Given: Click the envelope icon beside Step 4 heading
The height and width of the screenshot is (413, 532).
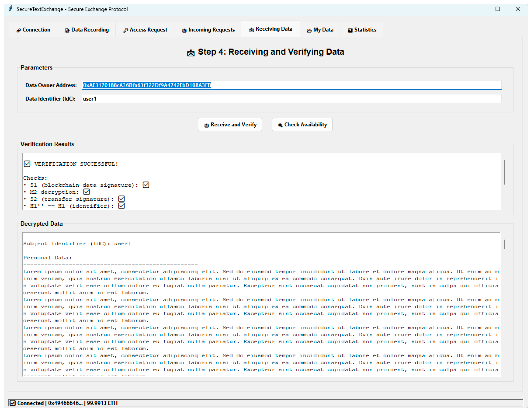Looking at the screenshot, I should [x=191, y=53].
